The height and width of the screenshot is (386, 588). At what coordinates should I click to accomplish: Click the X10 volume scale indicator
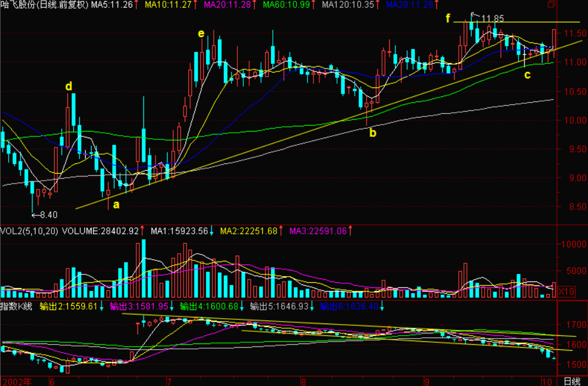point(567,292)
